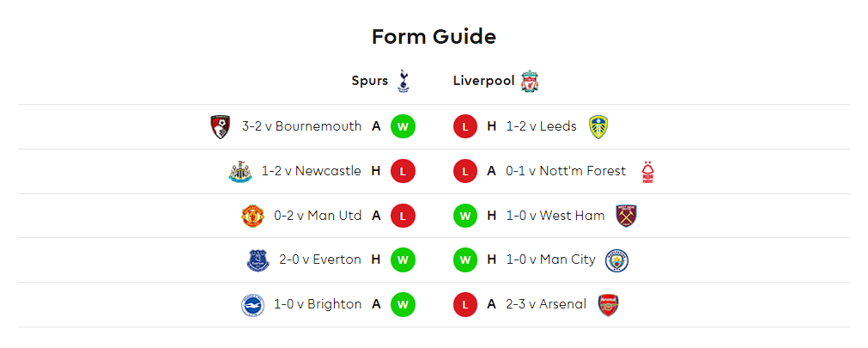Open the Arsenal club crest

pyautogui.click(x=609, y=305)
